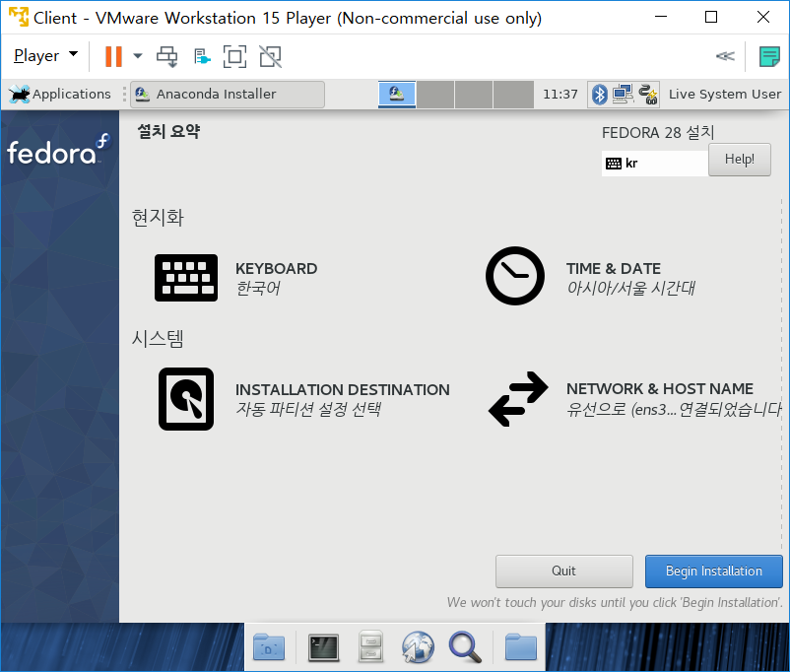Switch to the first workspace
Screen dimensions: 790x672
click(x=397, y=95)
